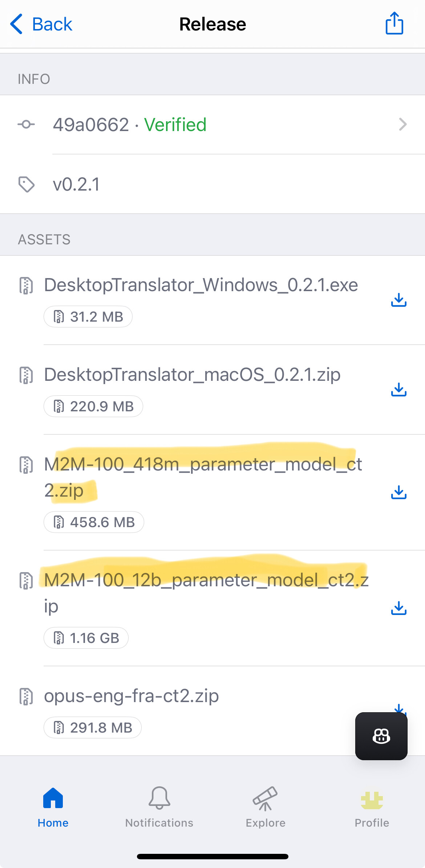Download M2M-100 12b parameter model zip

click(398, 608)
